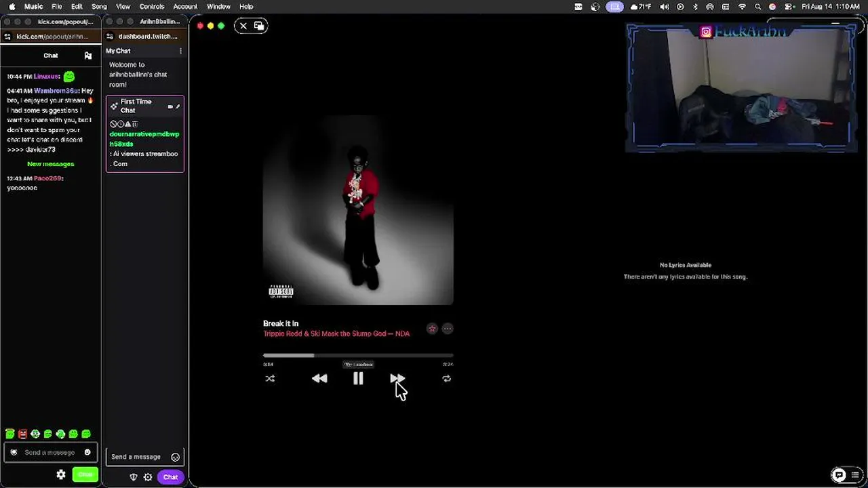868x488 pixels.
Task: Delete the first-time chatter's message in Twitch
Action: tap(135, 124)
